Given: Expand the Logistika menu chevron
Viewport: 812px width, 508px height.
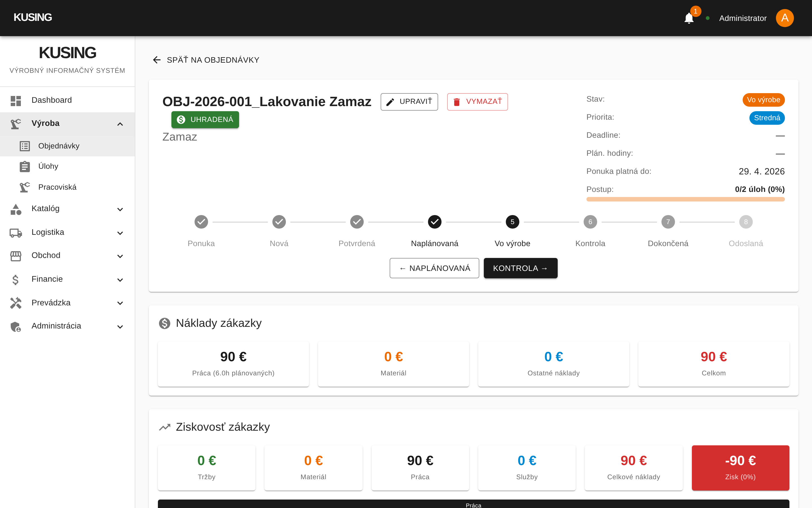Looking at the screenshot, I should click(x=120, y=233).
